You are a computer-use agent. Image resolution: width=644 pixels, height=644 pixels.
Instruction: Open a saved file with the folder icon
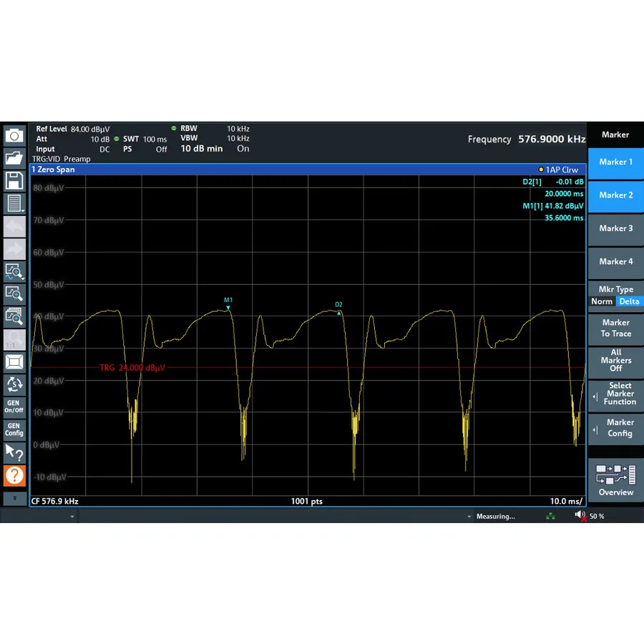tap(15, 158)
